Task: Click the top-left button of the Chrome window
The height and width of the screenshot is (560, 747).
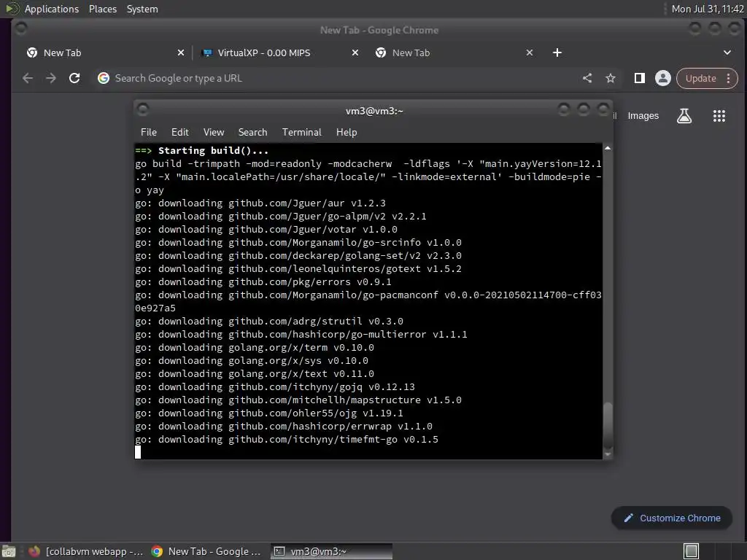Action: click(x=21, y=28)
